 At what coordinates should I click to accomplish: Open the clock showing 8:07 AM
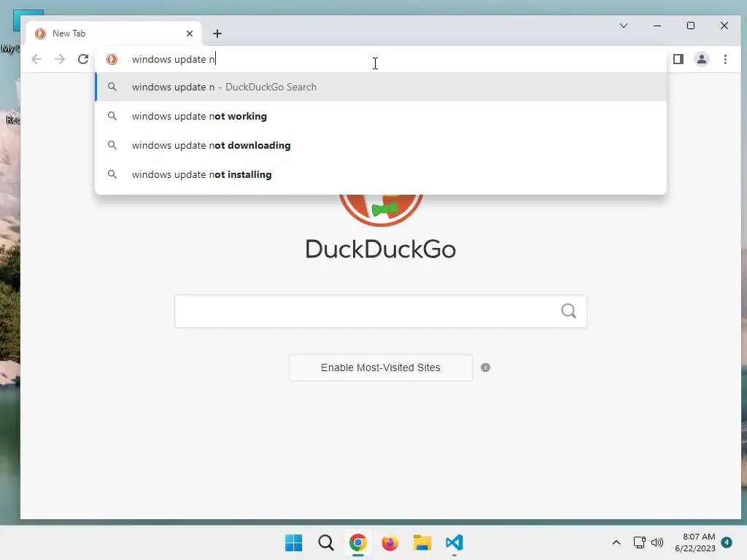click(695, 542)
